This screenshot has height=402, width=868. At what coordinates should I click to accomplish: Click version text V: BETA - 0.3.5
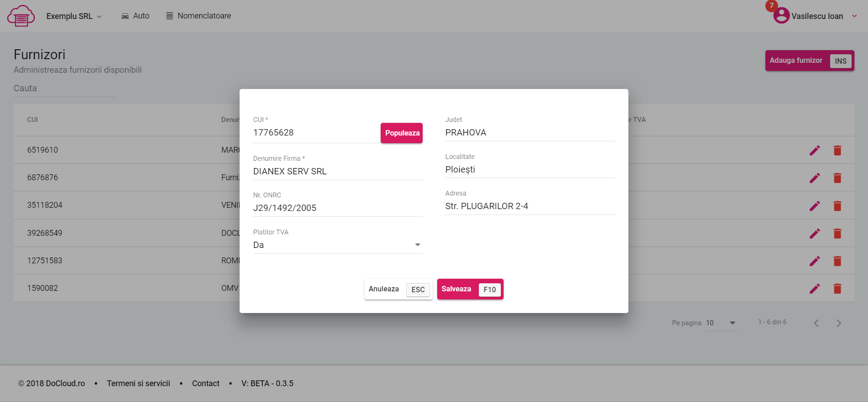pyautogui.click(x=267, y=383)
